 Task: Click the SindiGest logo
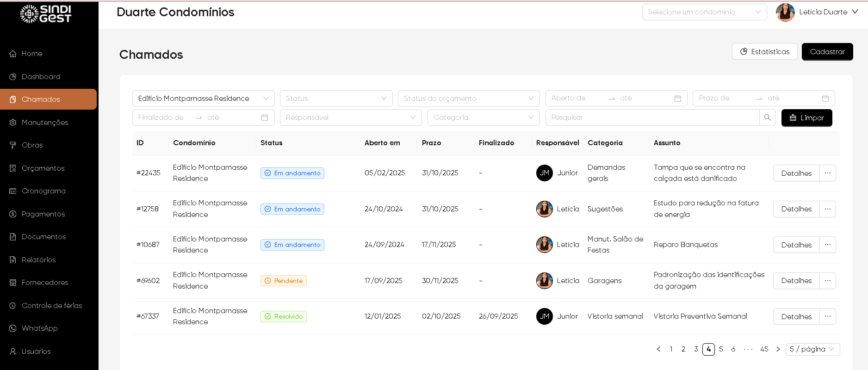46,14
